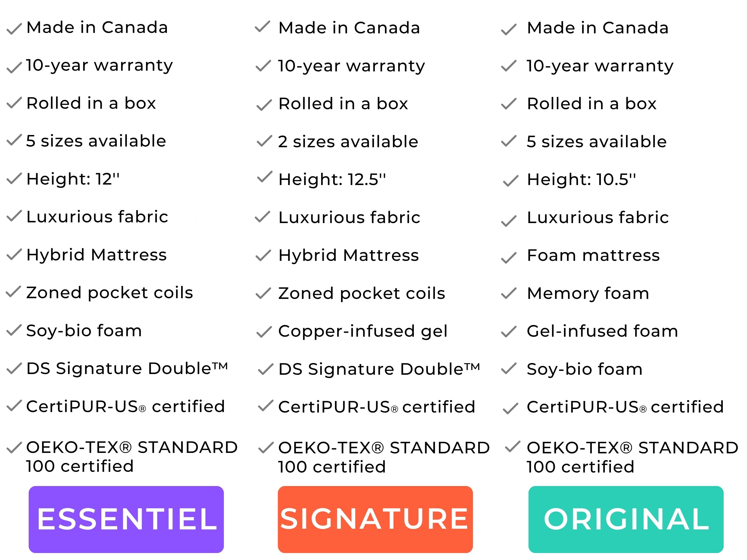This screenshot has width=747, height=560.
Task: Click Height: 12.5" in Signature column
Action: [x=332, y=179]
